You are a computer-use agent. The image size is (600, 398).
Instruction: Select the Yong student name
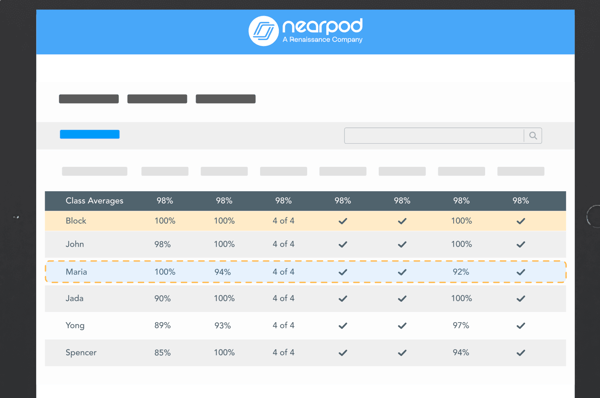[75, 326]
